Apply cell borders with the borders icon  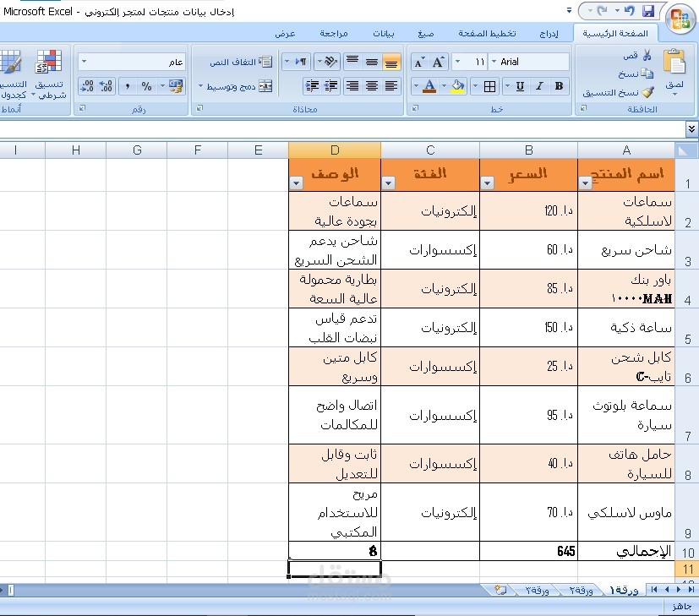click(x=489, y=86)
